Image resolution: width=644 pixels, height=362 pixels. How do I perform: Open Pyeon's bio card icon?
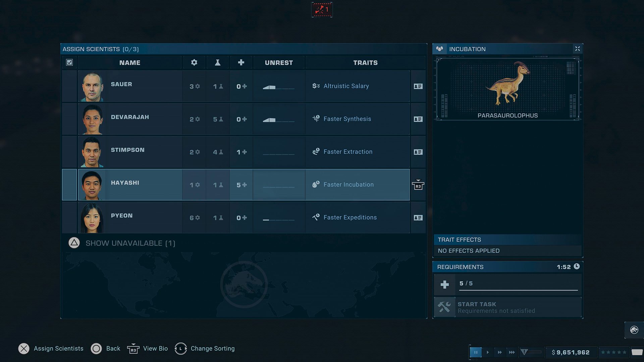tap(418, 218)
